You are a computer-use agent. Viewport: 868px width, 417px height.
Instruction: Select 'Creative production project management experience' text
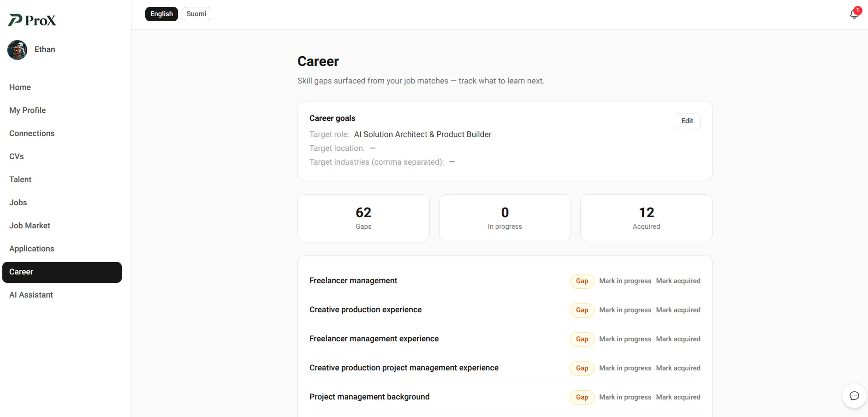click(x=404, y=368)
